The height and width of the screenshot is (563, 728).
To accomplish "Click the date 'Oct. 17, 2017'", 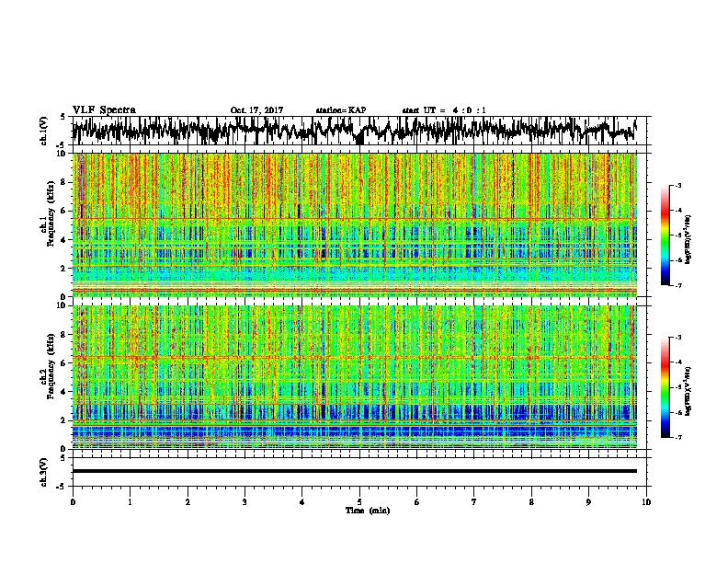I will pyautogui.click(x=256, y=110).
